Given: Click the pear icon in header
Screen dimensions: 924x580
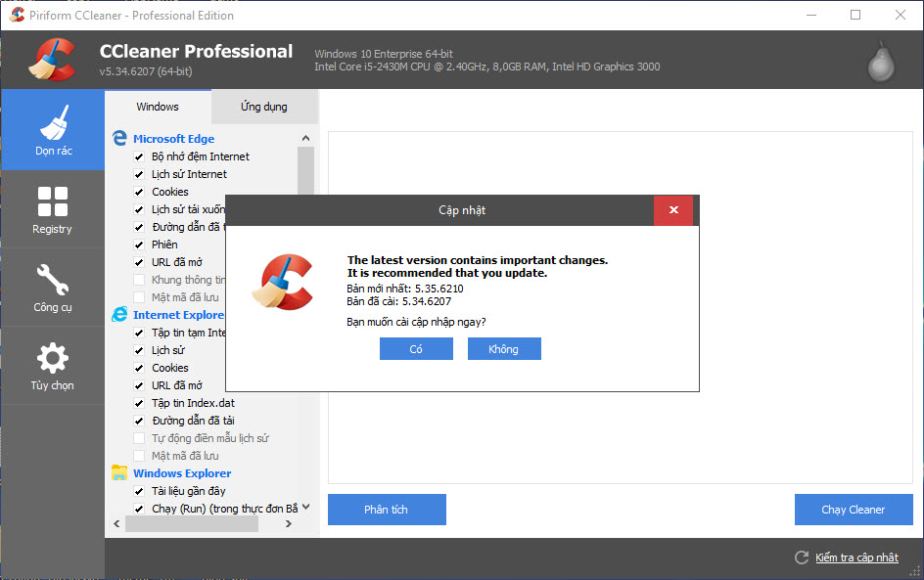Looking at the screenshot, I should (881, 62).
